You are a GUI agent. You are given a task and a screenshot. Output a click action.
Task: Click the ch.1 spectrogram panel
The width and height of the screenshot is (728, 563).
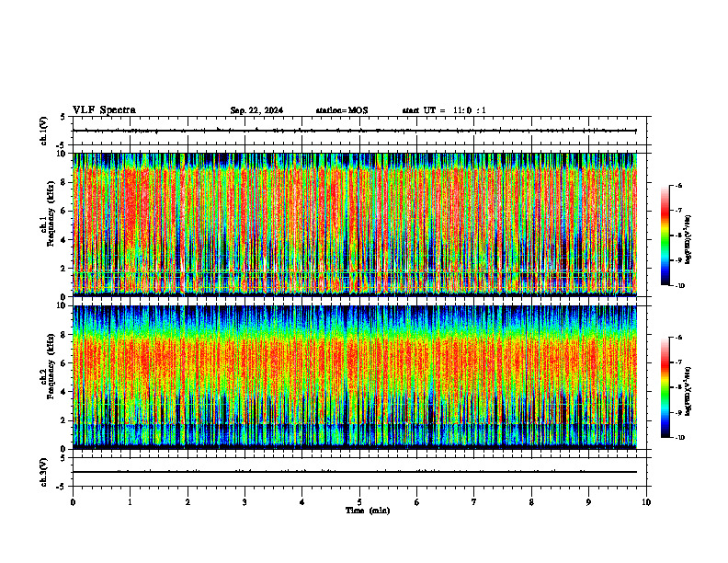(x=355, y=224)
